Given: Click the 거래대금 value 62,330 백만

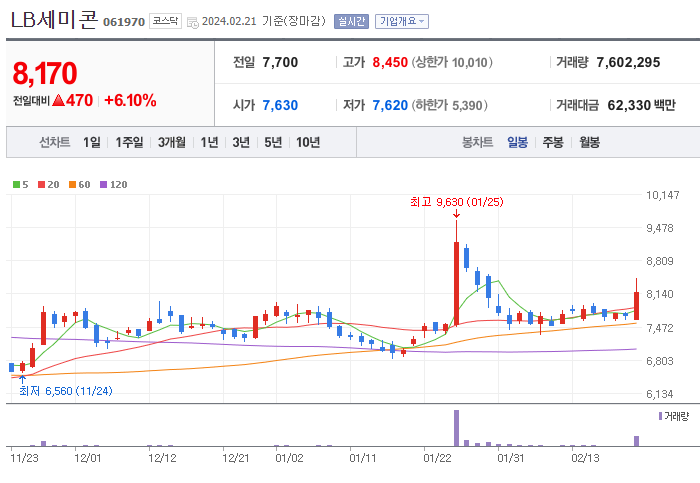Looking at the screenshot, I should 642,105.
